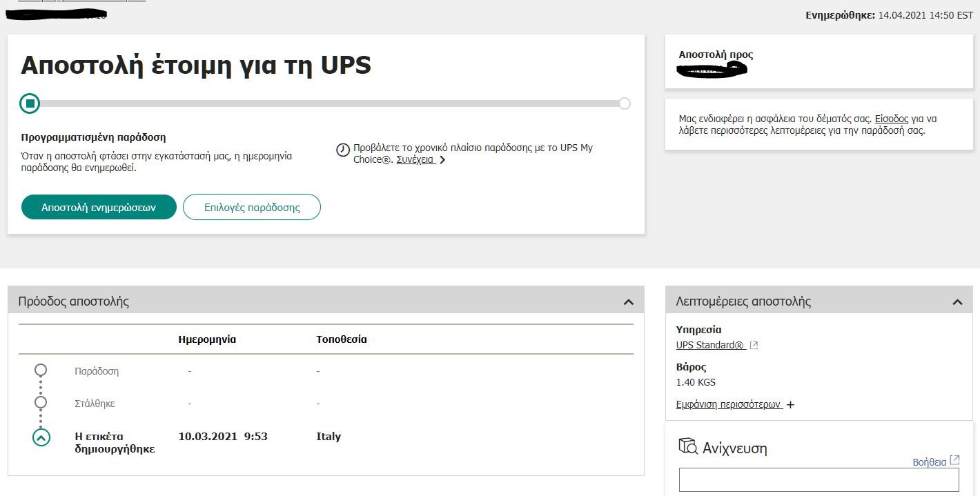Click the Ημερομηνία column header
This screenshot has width=980, height=496.
pyautogui.click(x=207, y=339)
